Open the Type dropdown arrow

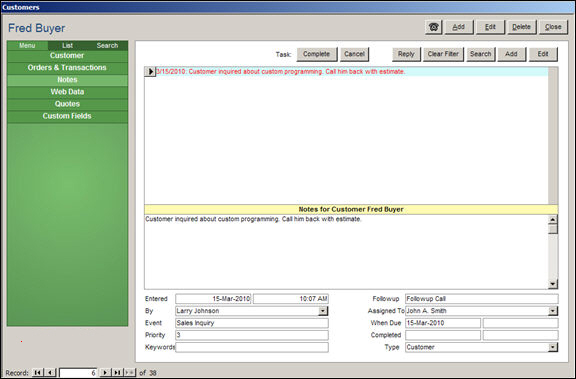(x=553, y=347)
